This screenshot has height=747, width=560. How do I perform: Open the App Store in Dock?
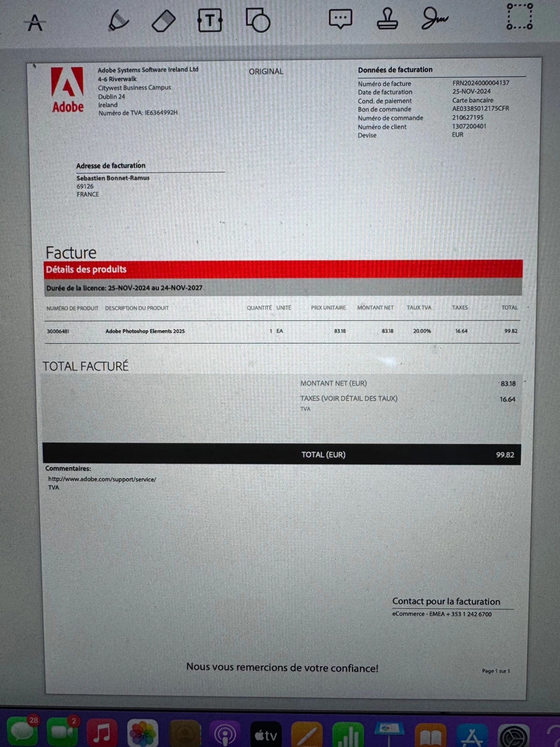[472, 735]
